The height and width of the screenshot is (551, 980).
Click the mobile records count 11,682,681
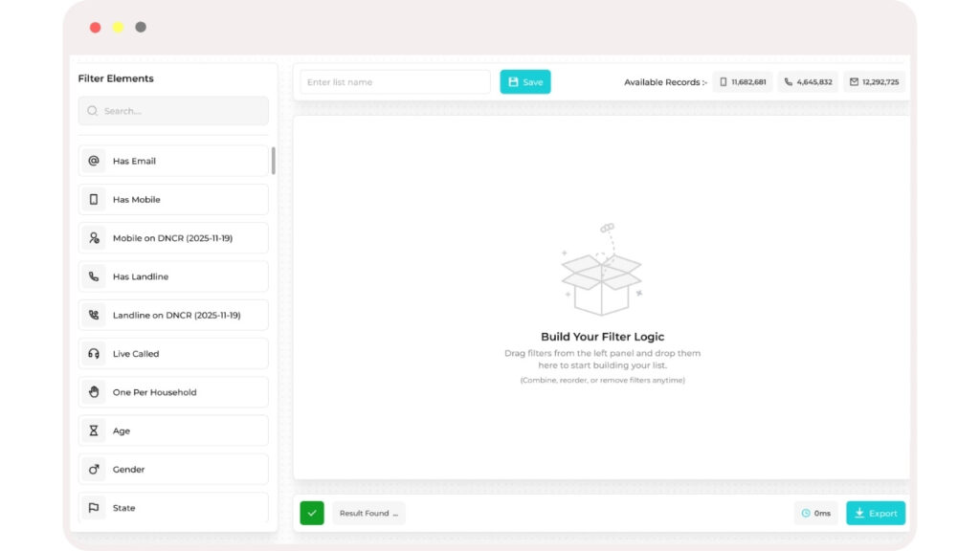click(x=743, y=82)
